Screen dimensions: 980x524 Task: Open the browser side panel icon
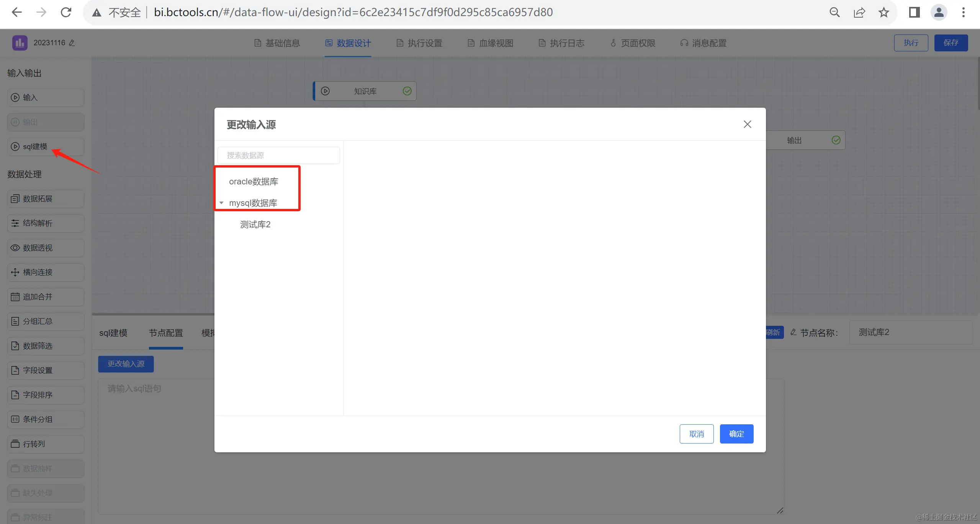click(x=914, y=13)
